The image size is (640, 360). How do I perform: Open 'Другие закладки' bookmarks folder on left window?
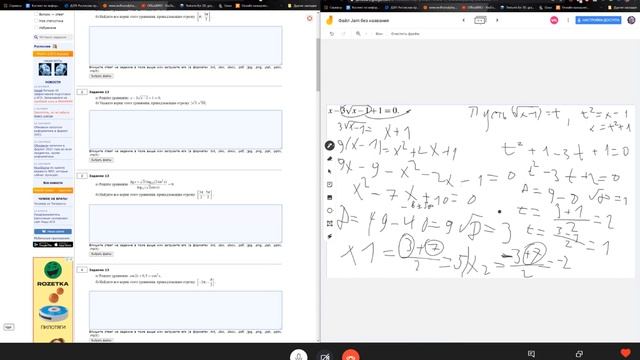pyautogui.click(x=302, y=6)
